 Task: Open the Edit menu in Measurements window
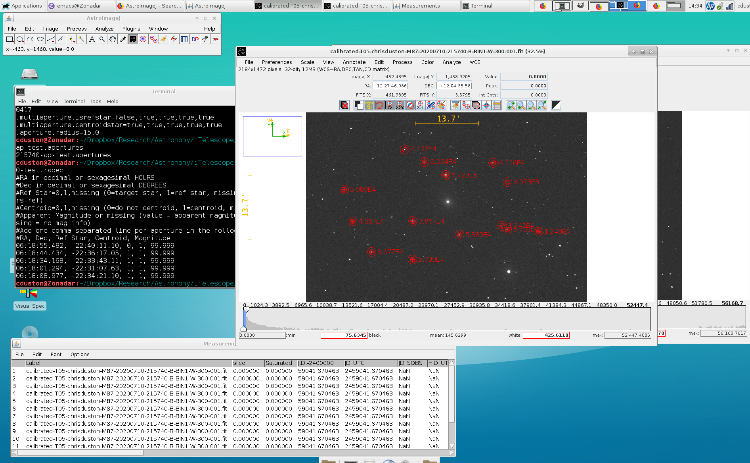39,354
